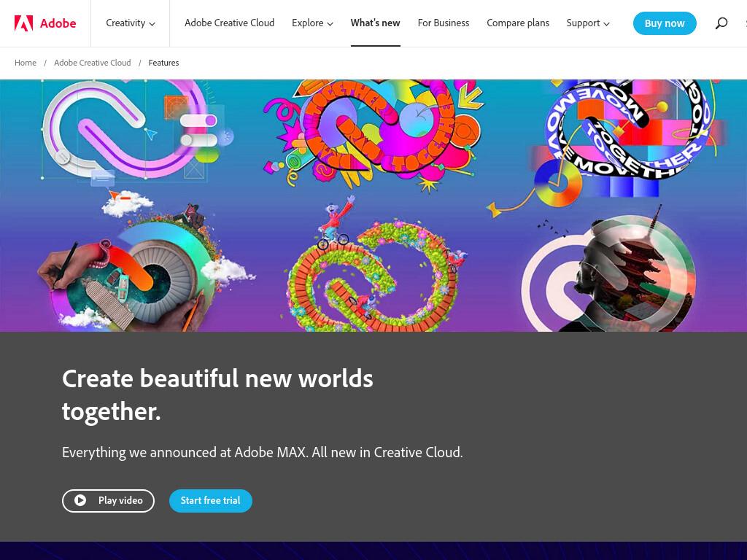Open Compare plans page
Image resolution: width=747 pixels, height=560 pixels.
point(518,23)
